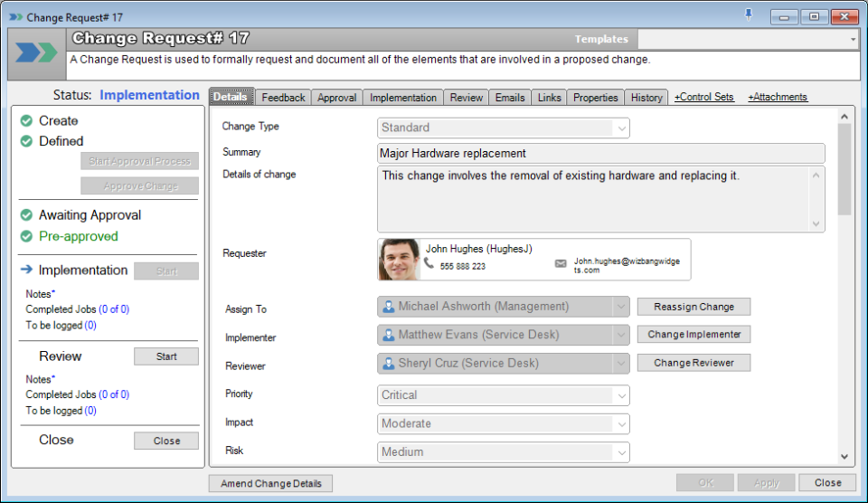This screenshot has width=868, height=503.
Task: Open the Priority dropdown showing Critical
Action: 622,395
